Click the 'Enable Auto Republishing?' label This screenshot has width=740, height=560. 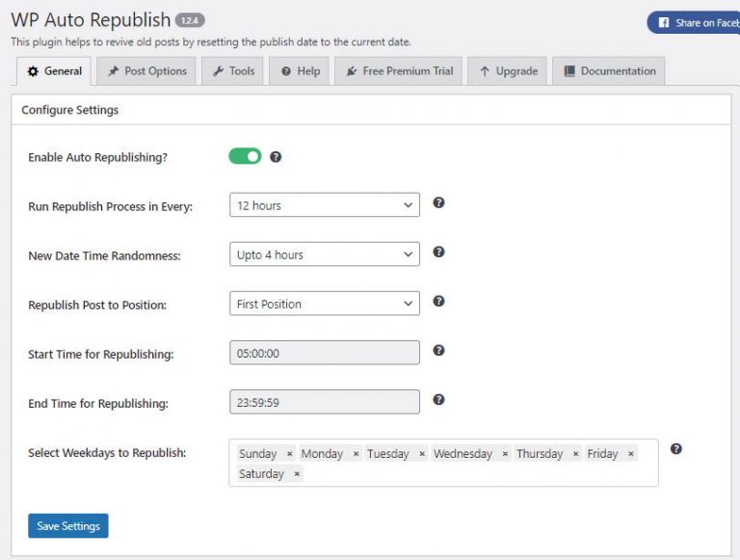point(97,157)
